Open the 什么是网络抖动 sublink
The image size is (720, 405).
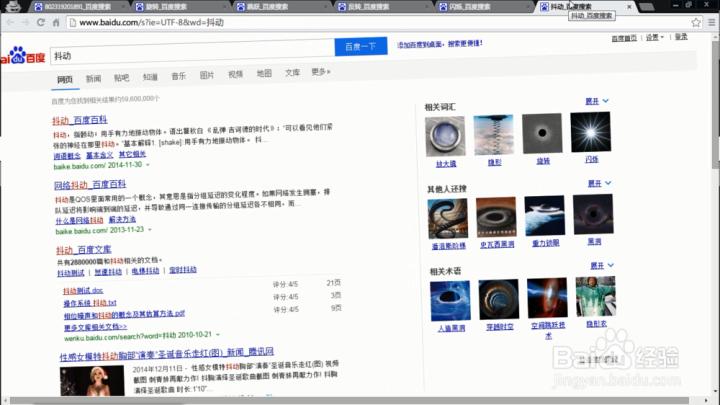pyautogui.click(x=79, y=220)
